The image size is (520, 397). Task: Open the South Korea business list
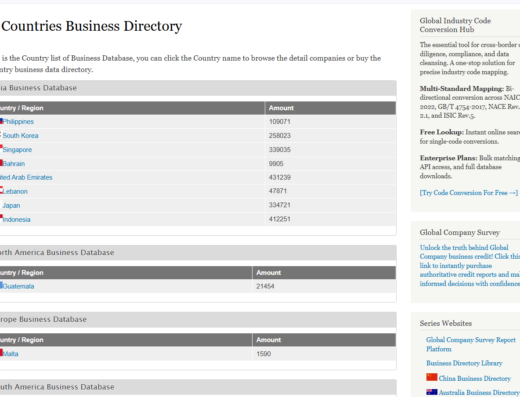[x=20, y=136]
